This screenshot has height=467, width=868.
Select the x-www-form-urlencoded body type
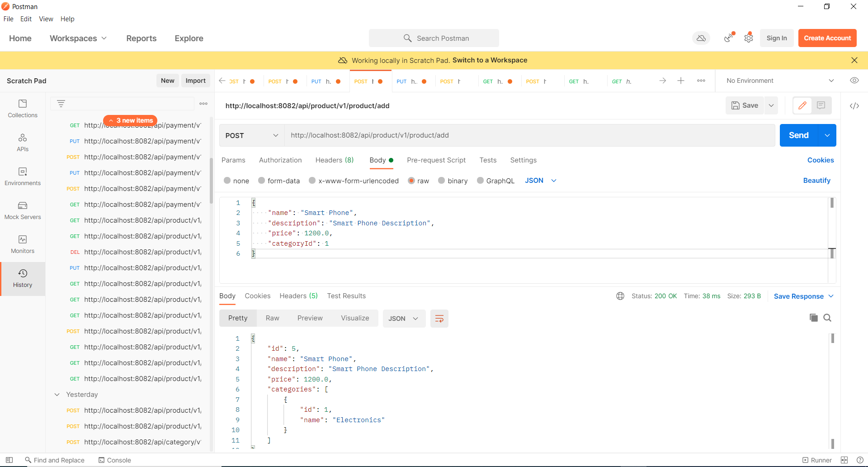pyautogui.click(x=354, y=181)
